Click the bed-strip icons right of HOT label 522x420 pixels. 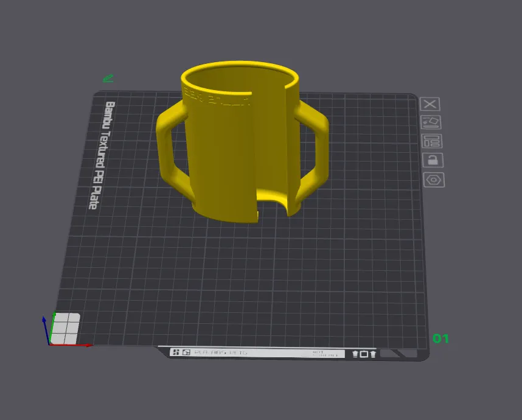click(364, 354)
